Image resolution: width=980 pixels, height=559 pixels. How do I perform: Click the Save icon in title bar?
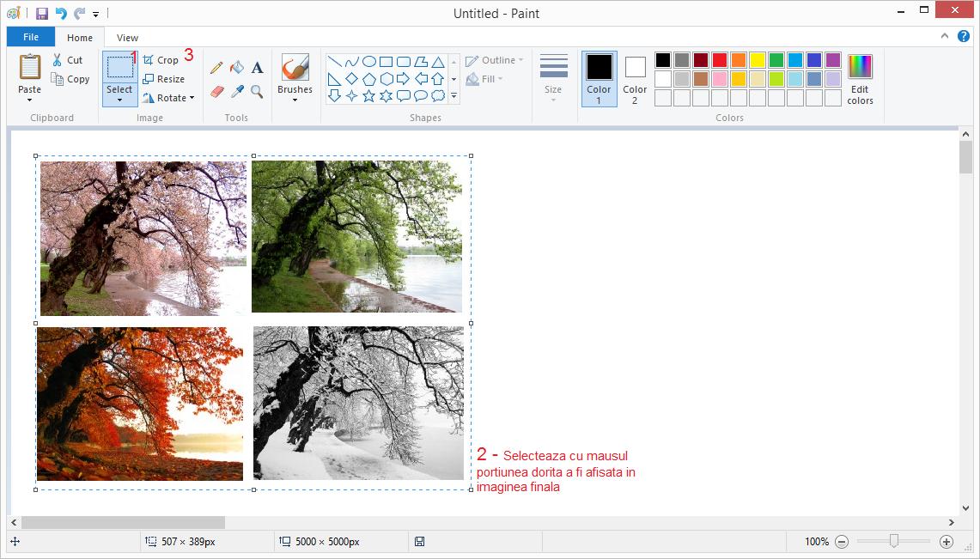coord(42,13)
